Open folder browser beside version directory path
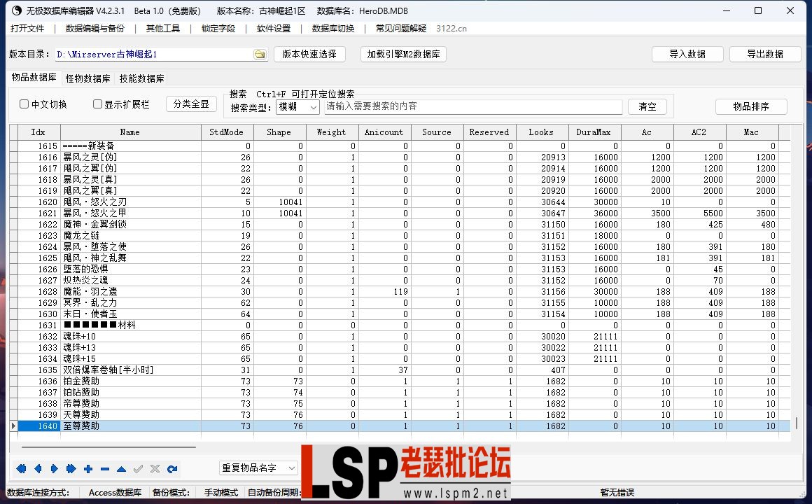Screen dimensions: 812x504 click(x=260, y=53)
